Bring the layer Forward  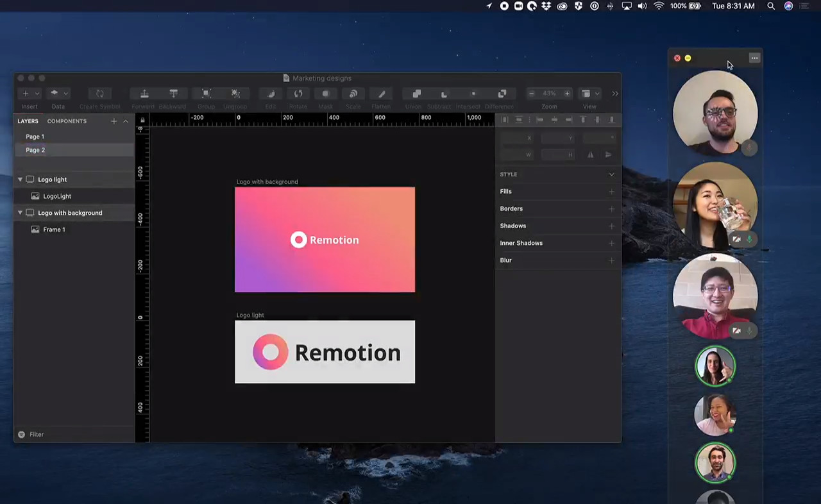point(144,94)
